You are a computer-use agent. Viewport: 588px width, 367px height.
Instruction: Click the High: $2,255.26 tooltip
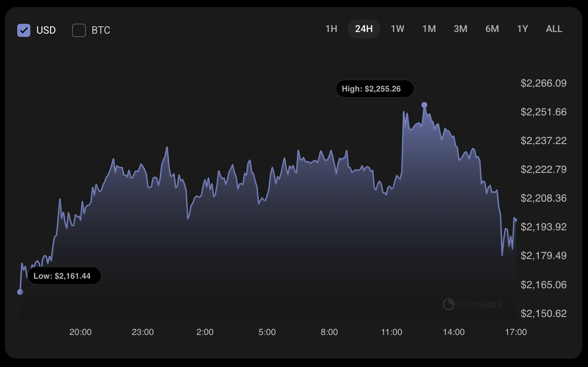click(x=375, y=89)
